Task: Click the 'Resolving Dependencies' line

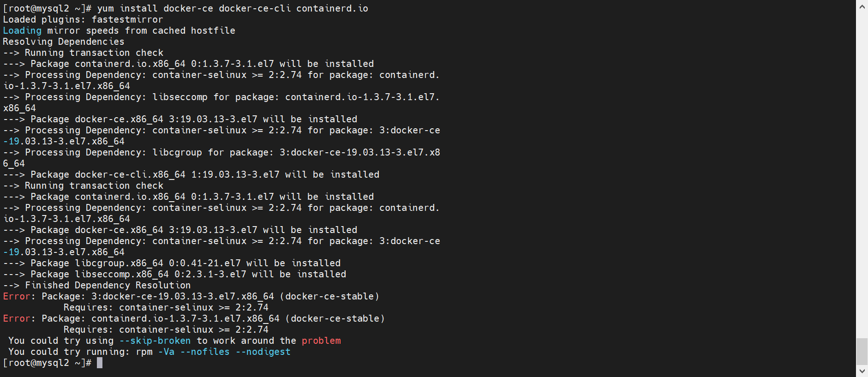Action: (64, 42)
